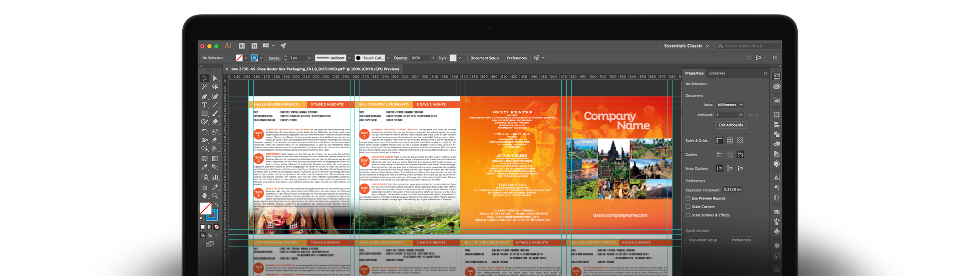Image resolution: width=980 pixels, height=276 pixels.
Task: Select the Zoom tool in toolbox
Action: pos(215,196)
